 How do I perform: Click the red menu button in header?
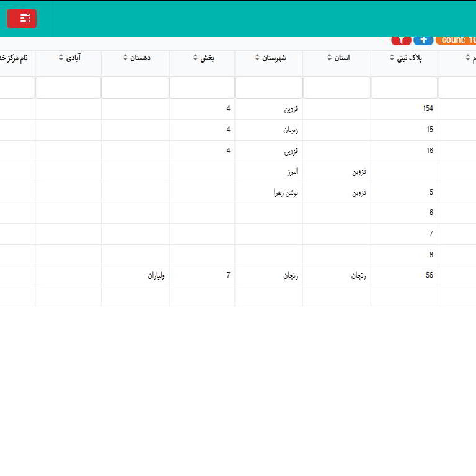pos(22,19)
